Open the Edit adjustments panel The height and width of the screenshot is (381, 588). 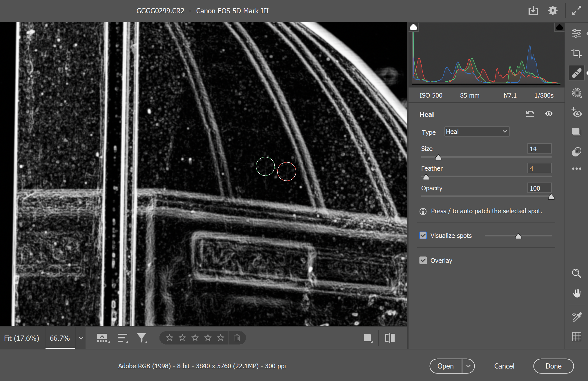577,33
